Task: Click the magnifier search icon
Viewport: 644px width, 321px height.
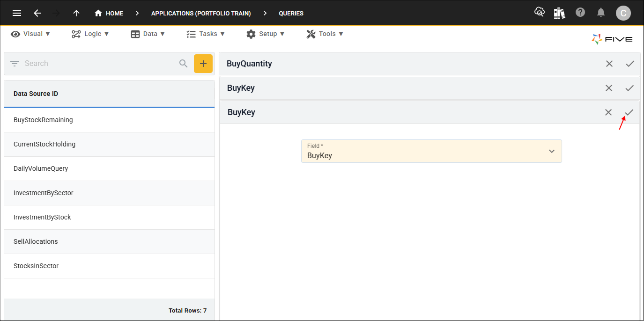Action: coord(184,64)
